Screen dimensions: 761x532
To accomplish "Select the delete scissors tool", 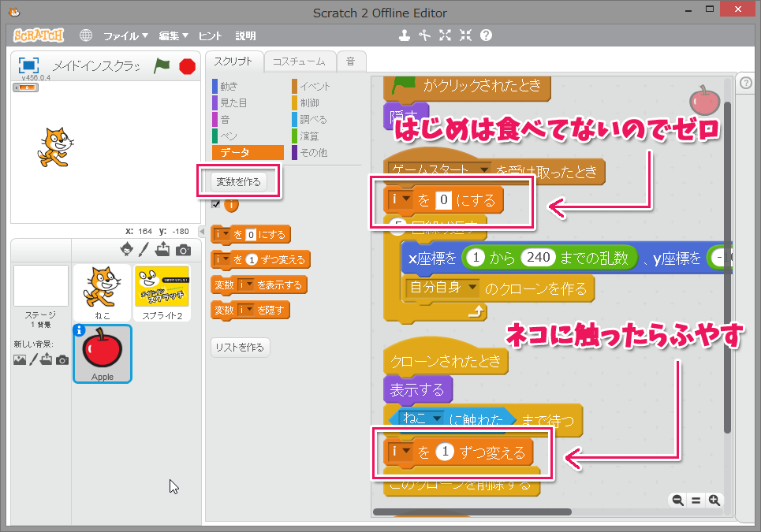I will pos(425,35).
